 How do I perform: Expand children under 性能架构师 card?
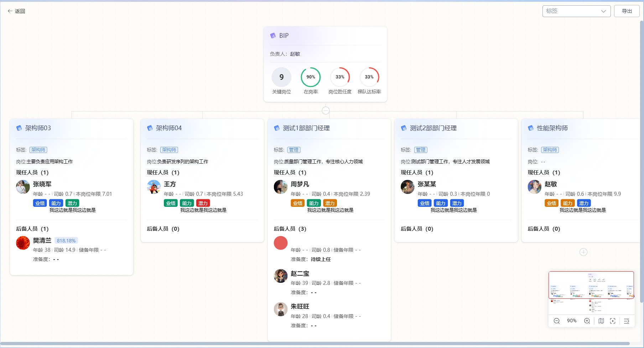(583, 252)
